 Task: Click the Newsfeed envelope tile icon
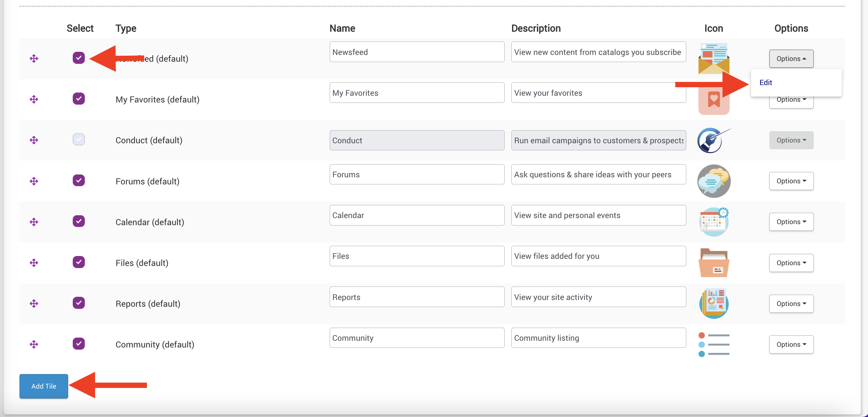coord(714,59)
